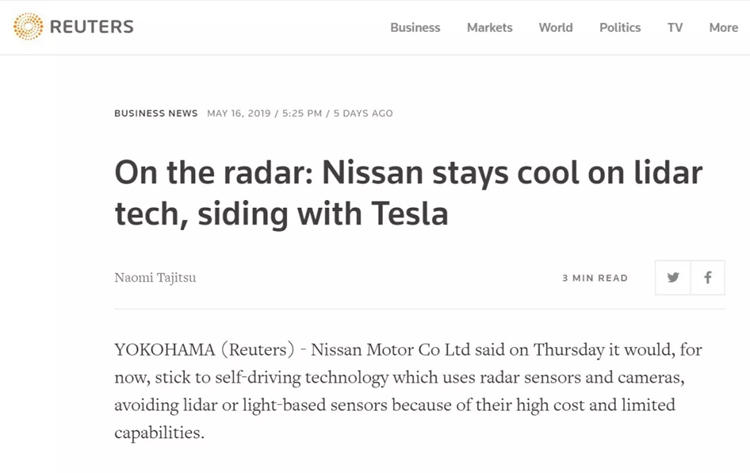750x473 pixels.
Task: Open the World news section
Action: pyautogui.click(x=555, y=28)
